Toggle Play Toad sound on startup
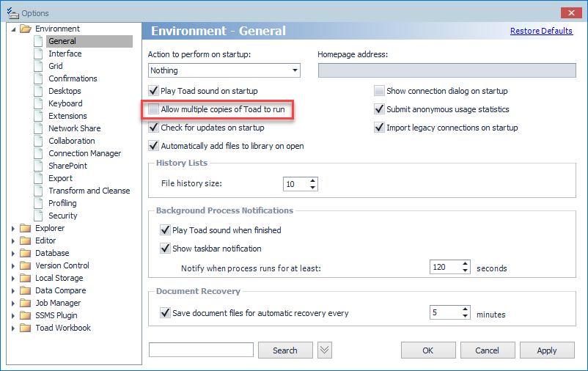 pos(153,91)
